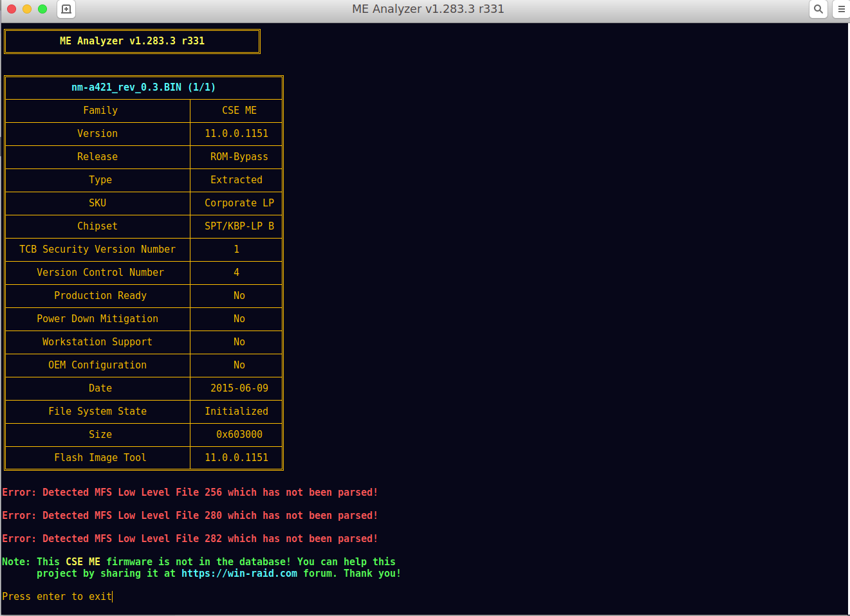Select the 'CSE ME' value in the Family row
This screenshot has width=850, height=616.
(x=239, y=111)
